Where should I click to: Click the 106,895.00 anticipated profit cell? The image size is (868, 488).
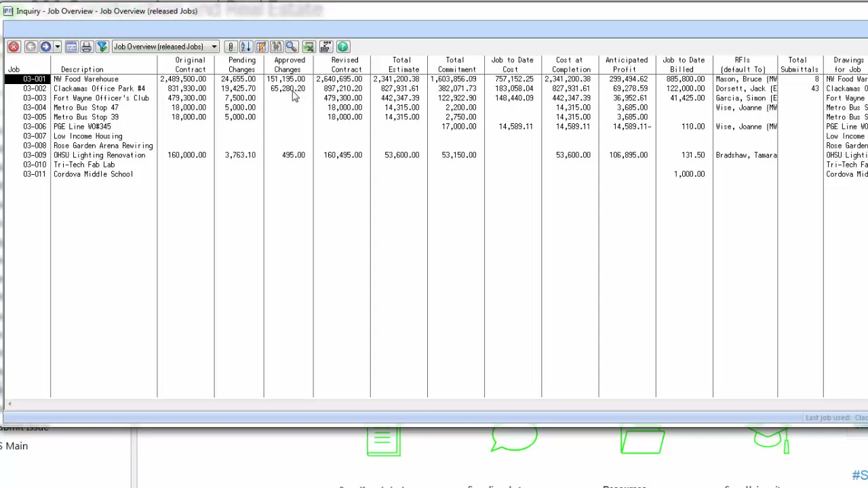(628, 155)
